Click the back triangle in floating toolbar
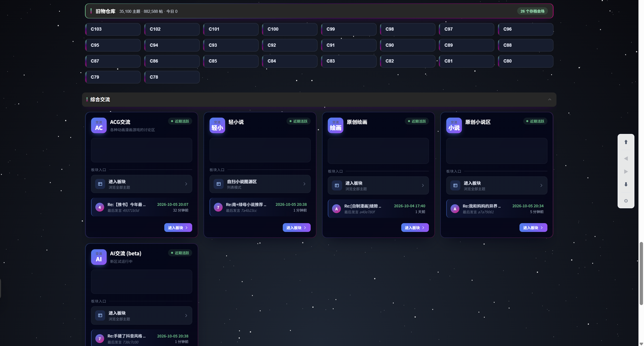 (x=626, y=159)
